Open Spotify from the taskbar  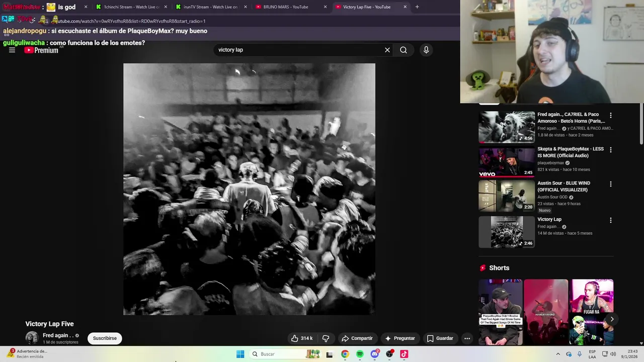360,354
